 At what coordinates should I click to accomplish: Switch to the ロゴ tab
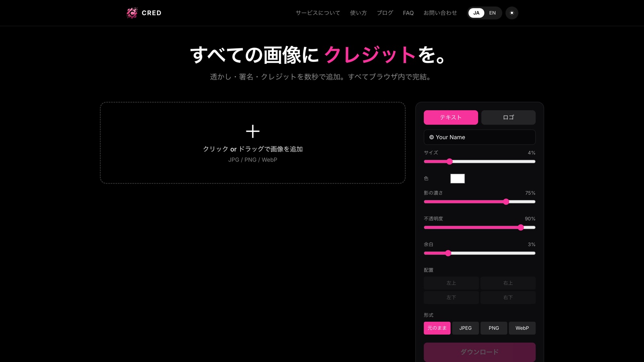click(x=508, y=117)
